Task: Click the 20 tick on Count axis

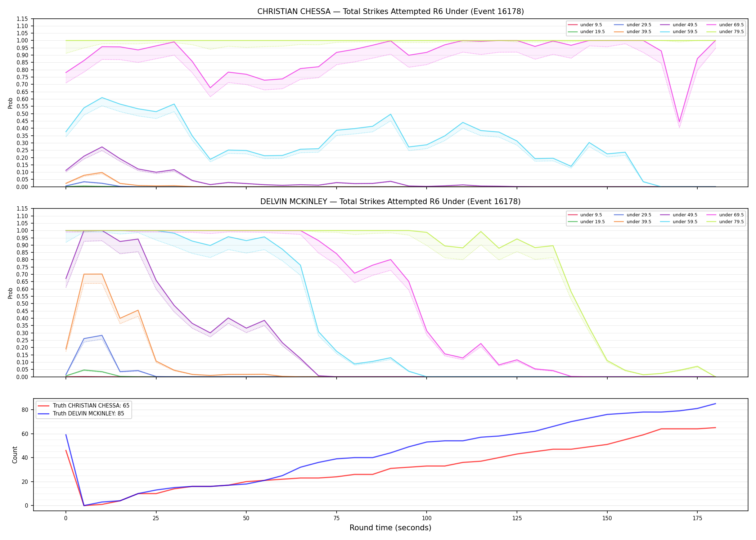Action: 25,482
